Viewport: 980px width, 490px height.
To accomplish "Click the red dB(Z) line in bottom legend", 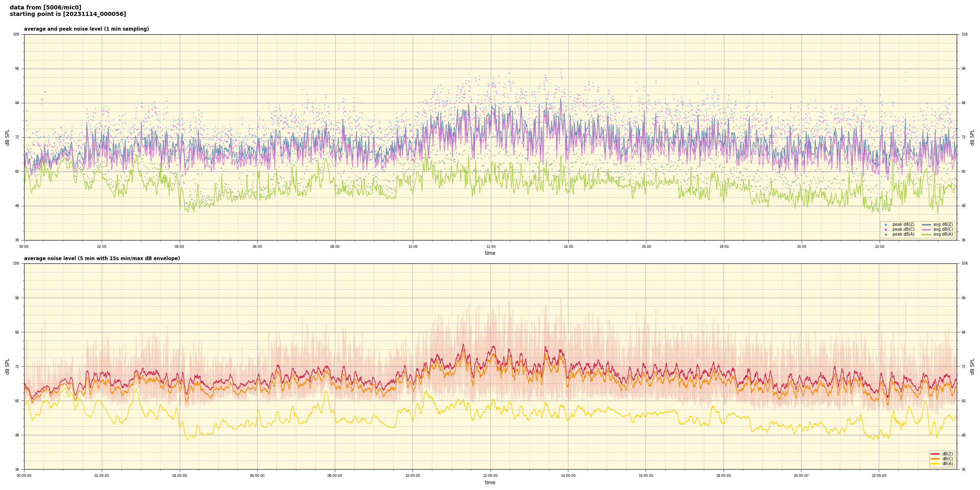I will 935,454.
